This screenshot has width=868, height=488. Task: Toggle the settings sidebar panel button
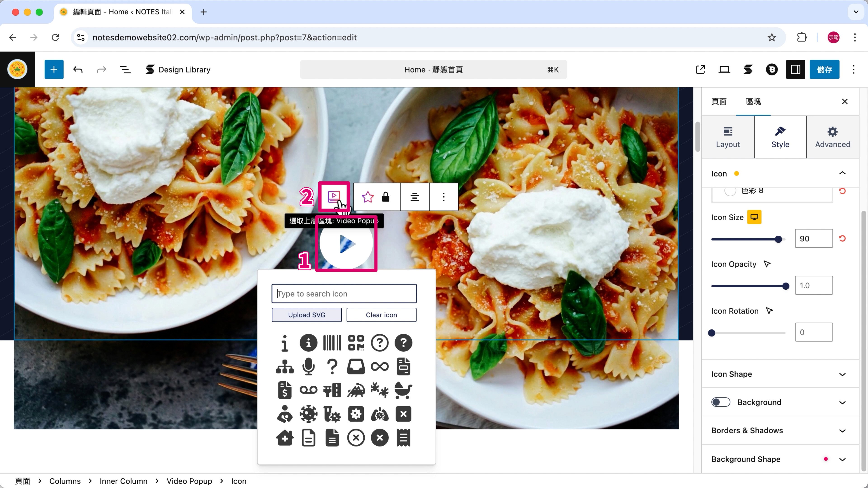795,69
